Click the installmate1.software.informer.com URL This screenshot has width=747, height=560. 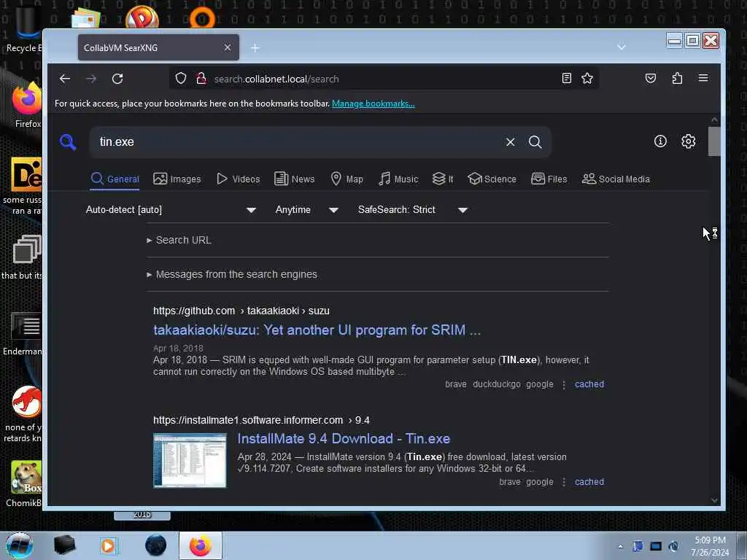(x=261, y=420)
